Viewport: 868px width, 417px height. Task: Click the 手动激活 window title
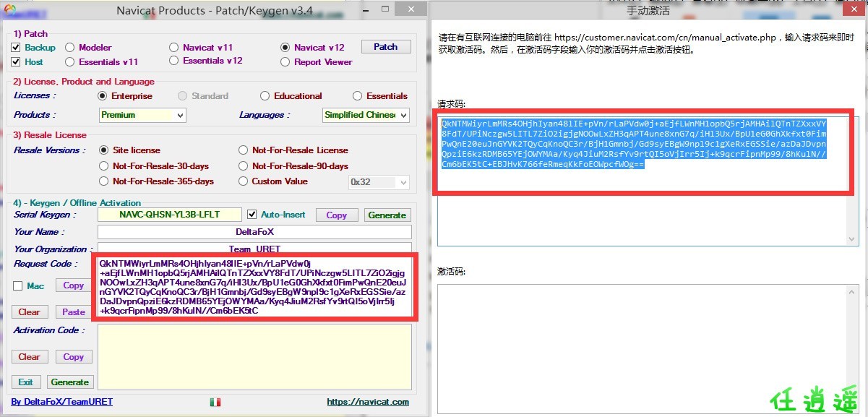650,10
